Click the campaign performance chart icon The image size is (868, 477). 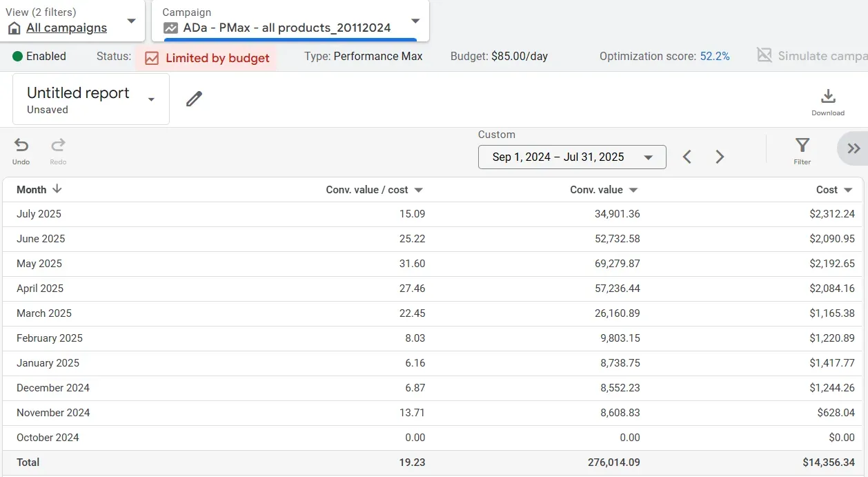pos(170,28)
